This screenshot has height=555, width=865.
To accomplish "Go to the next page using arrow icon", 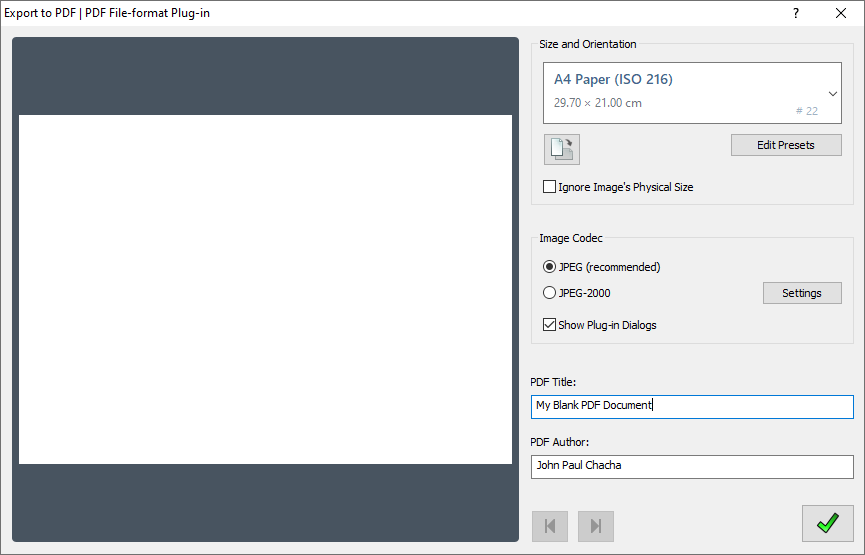I will coord(596,526).
